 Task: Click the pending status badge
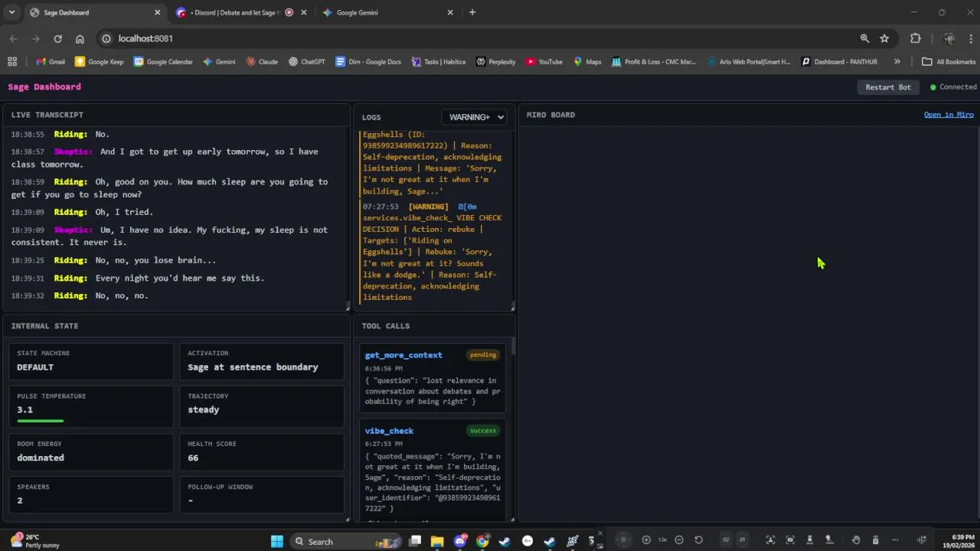click(x=482, y=355)
